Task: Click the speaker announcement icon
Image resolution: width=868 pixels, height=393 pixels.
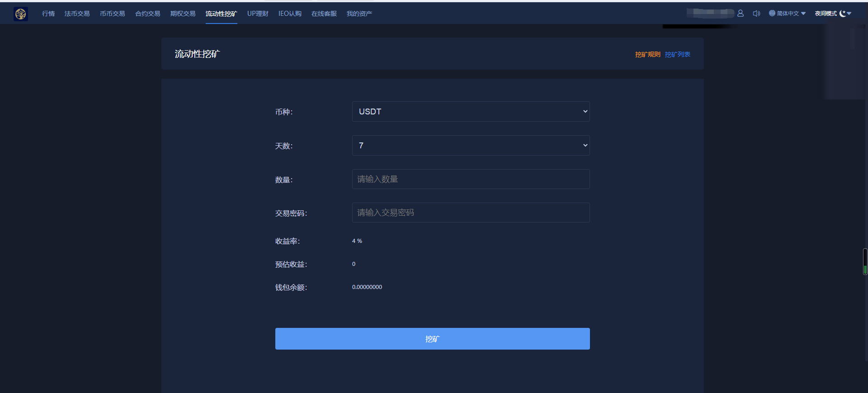Action: tap(756, 14)
